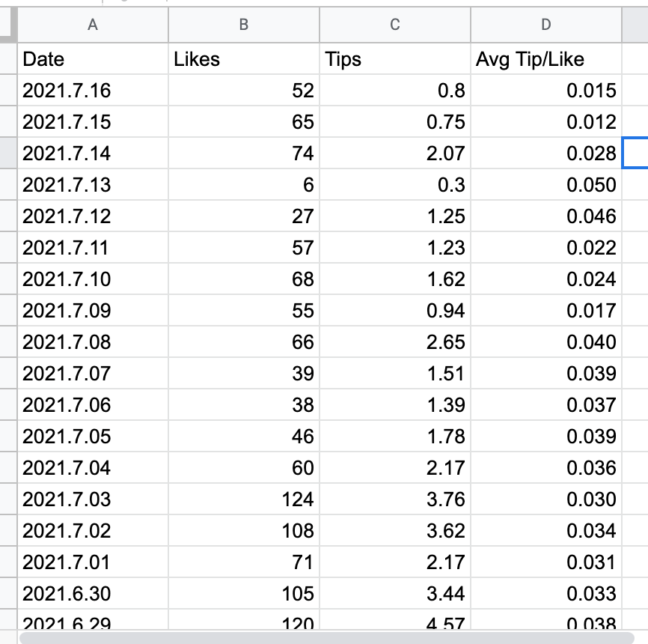Click date cell 2021.7.12
The height and width of the screenshot is (644, 648).
(93, 216)
